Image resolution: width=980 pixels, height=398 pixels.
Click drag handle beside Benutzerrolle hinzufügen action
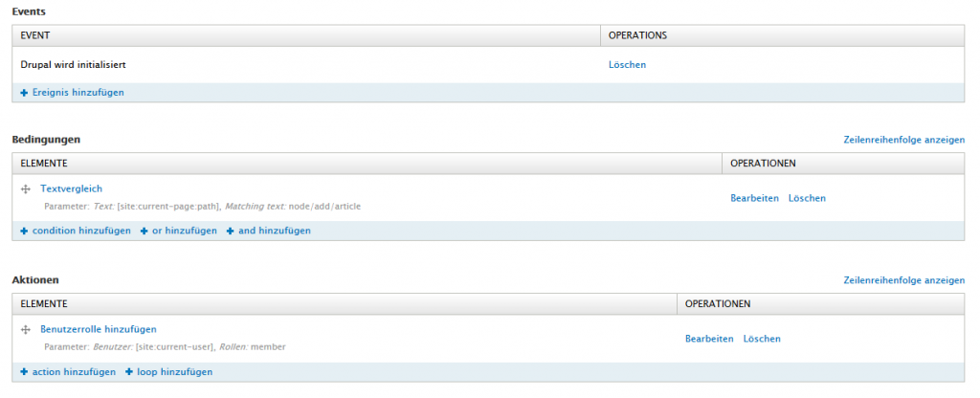[25, 329]
